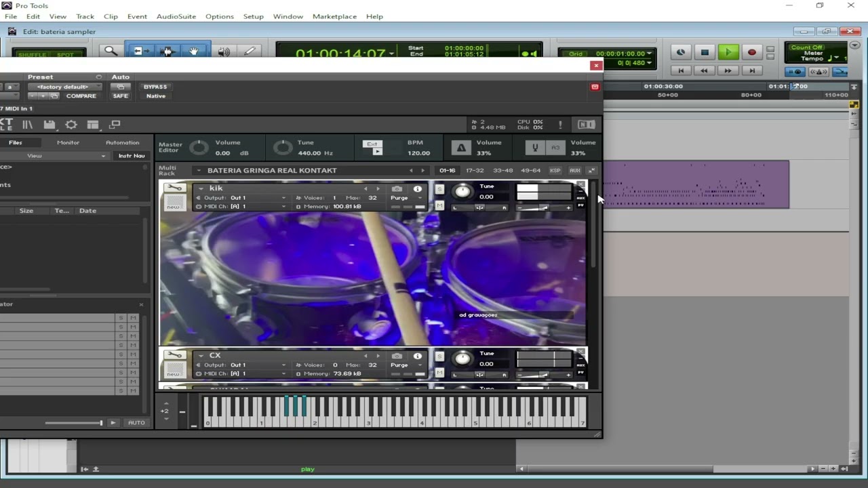This screenshot has width=868, height=488.
Task: Open Kontakt options gear icon
Action: (x=71, y=125)
